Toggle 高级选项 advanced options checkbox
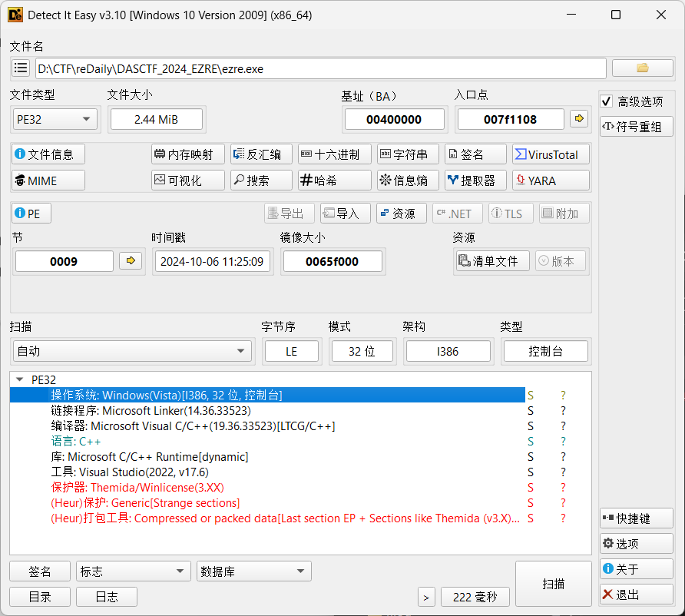The width and height of the screenshot is (685, 616). [x=607, y=101]
